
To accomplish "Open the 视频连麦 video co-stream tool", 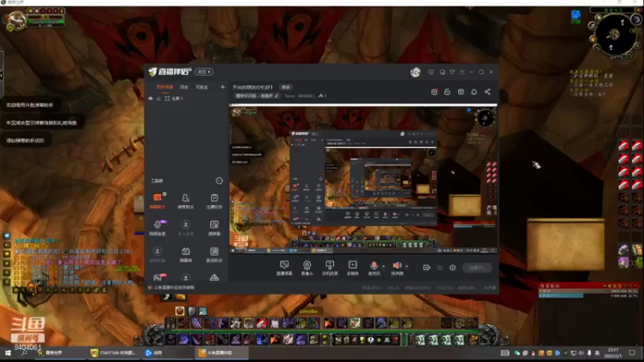I will [157, 228].
